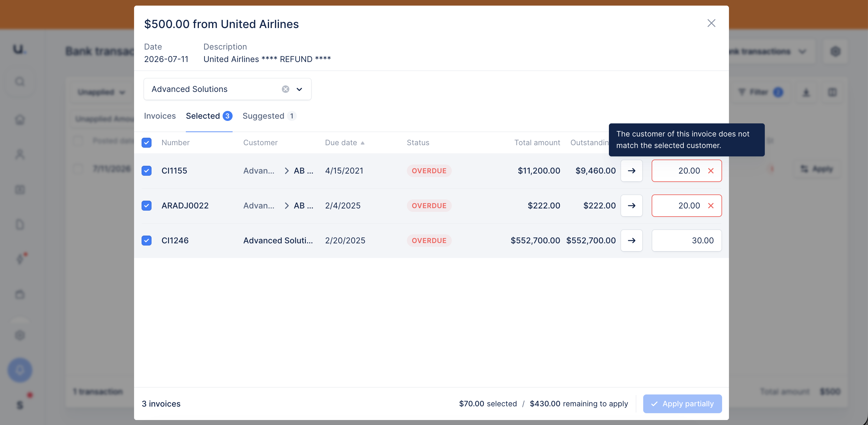The width and height of the screenshot is (868, 425).
Task: Toggle the select-all invoices checkbox
Action: click(147, 143)
